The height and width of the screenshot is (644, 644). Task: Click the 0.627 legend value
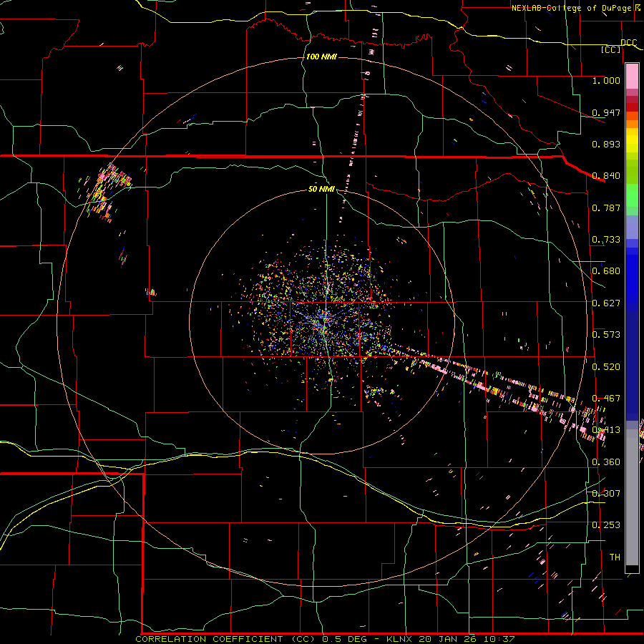click(606, 303)
